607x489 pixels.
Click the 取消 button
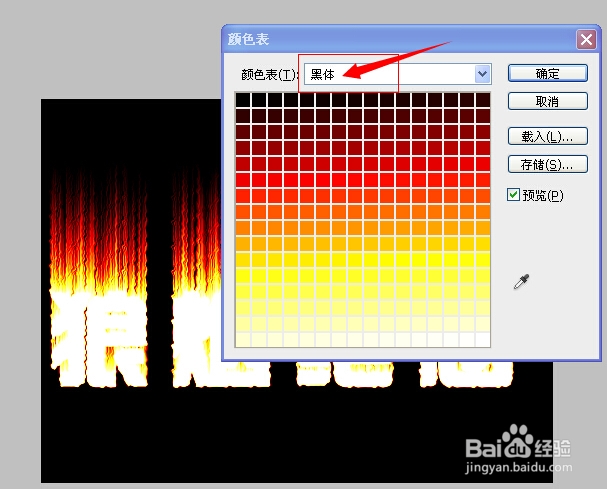coord(548,101)
